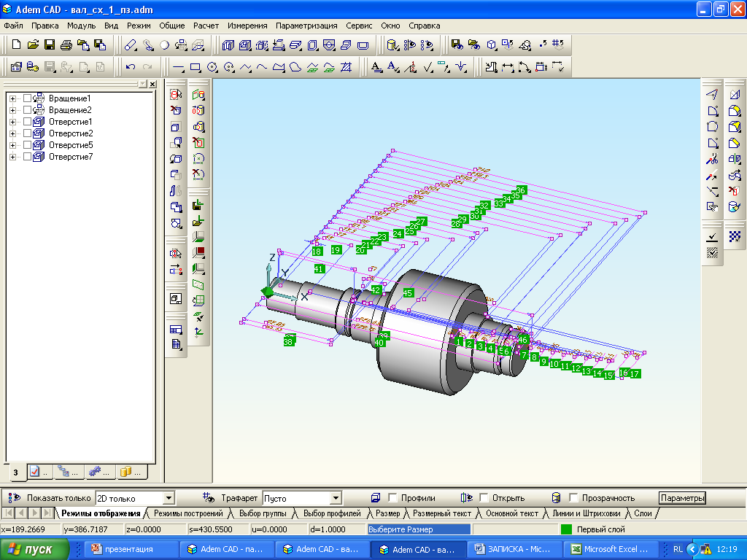Click the Print icon

[66, 44]
